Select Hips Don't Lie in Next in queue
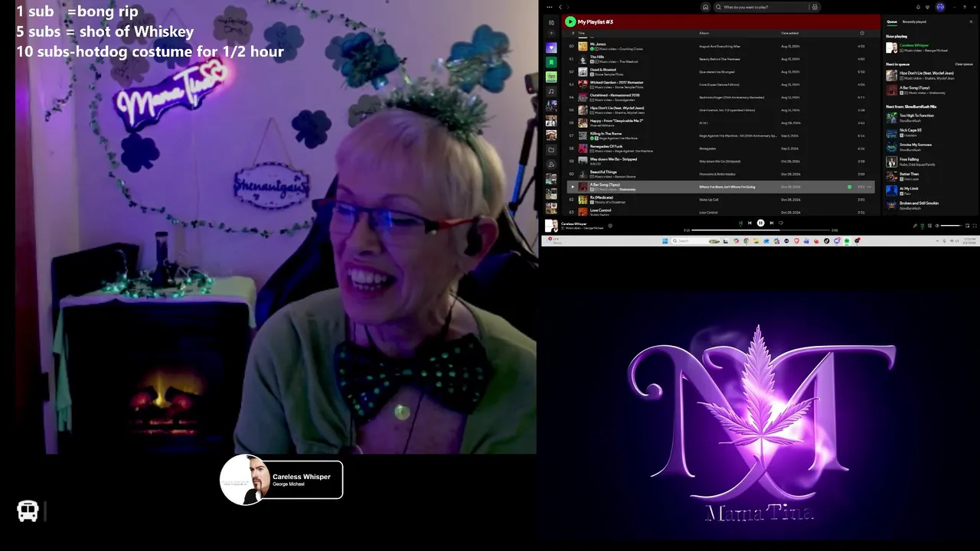Image resolution: width=980 pixels, height=551 pixels. (x=930, y=75)
